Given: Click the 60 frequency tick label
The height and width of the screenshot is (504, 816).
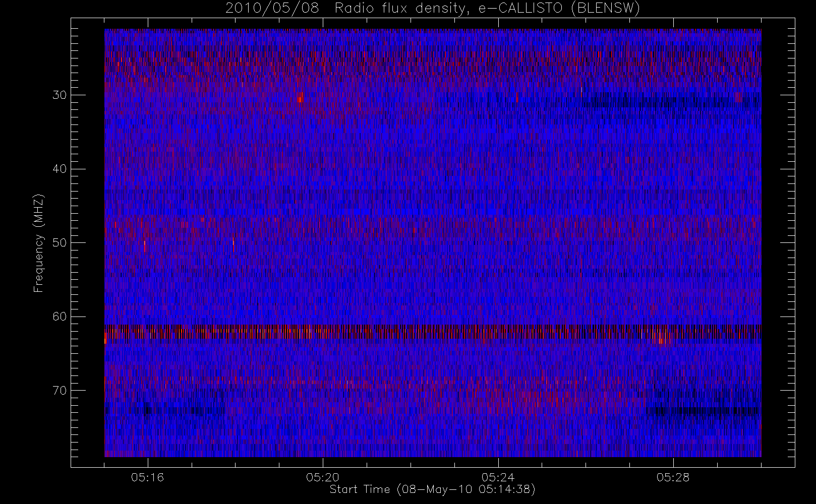Looking at the screenshot, I should [60, 317].
